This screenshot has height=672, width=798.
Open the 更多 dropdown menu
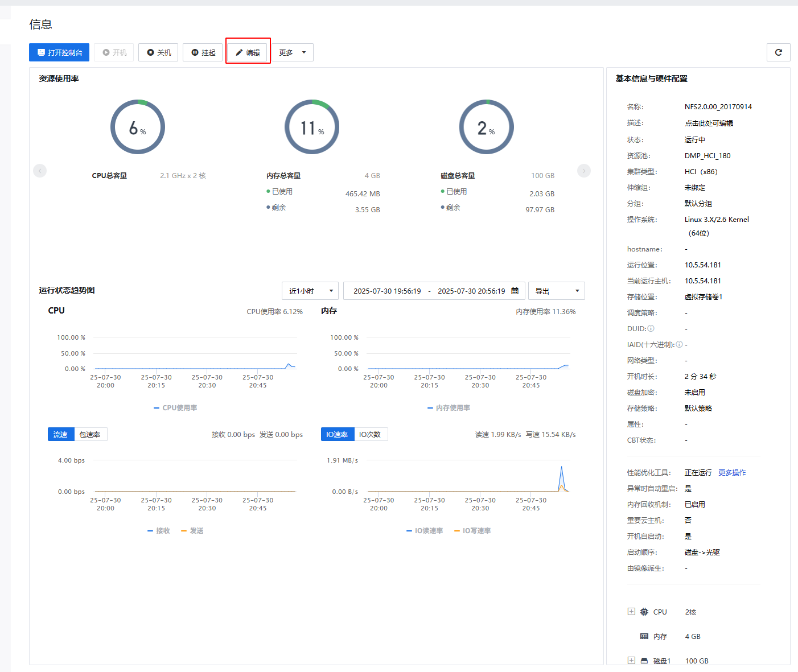[x=292, y=52]
